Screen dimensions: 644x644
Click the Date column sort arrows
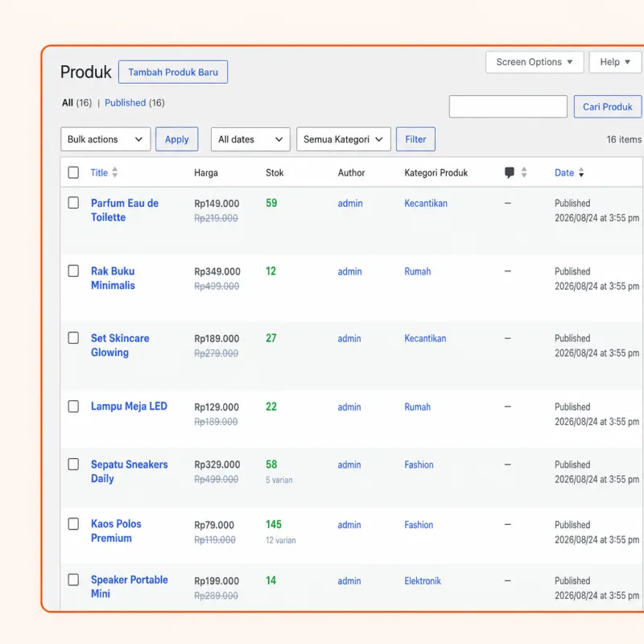(x=581, y=172)
